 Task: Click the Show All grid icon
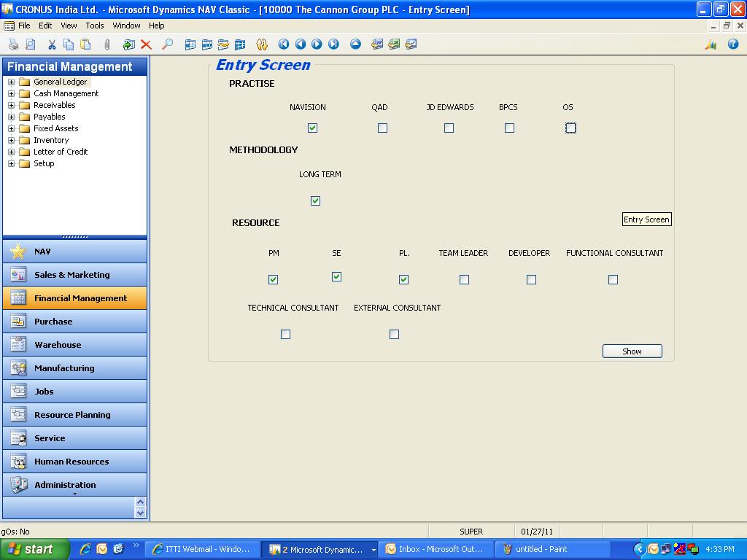239,44
